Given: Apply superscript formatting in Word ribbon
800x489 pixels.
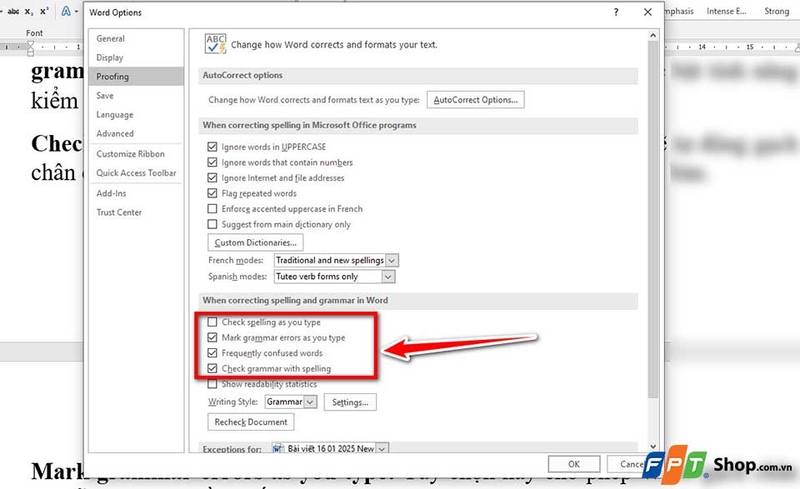Looking at the screenshot, I should 44,11.
